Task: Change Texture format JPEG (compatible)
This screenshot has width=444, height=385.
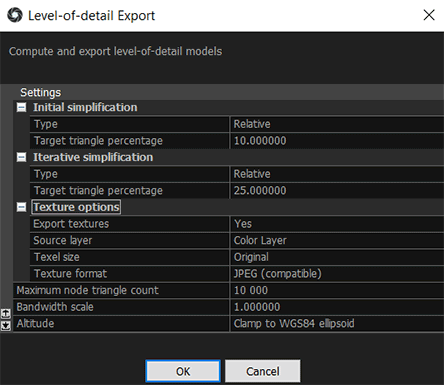Action: [x=337, y=274]
